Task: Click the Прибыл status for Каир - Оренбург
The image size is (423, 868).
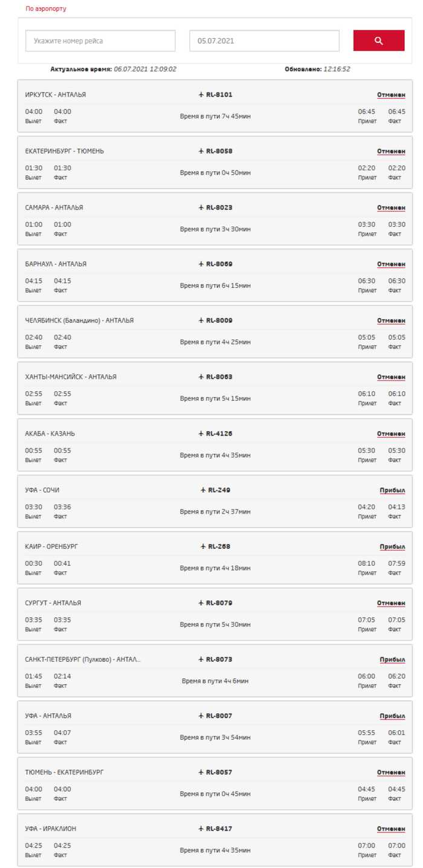Action: 392,546
